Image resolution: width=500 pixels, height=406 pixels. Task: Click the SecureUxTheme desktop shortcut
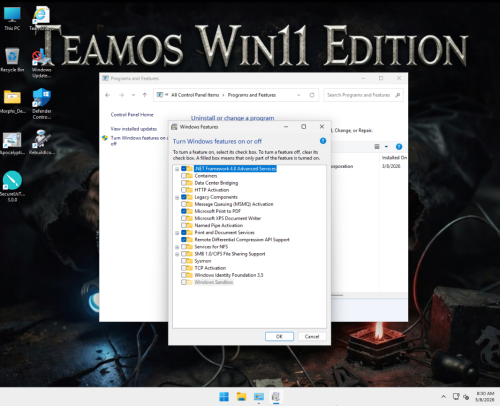(x=12, y=186)
